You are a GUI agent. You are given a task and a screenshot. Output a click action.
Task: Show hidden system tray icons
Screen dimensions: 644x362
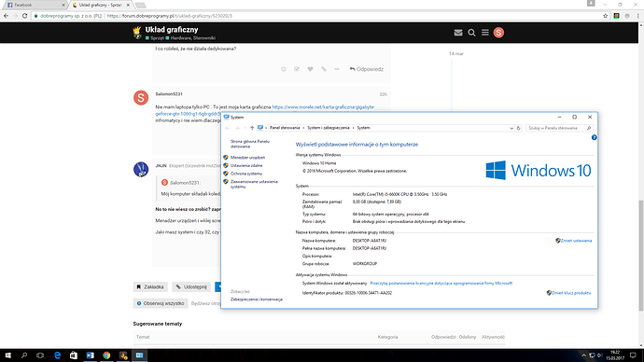583,355
